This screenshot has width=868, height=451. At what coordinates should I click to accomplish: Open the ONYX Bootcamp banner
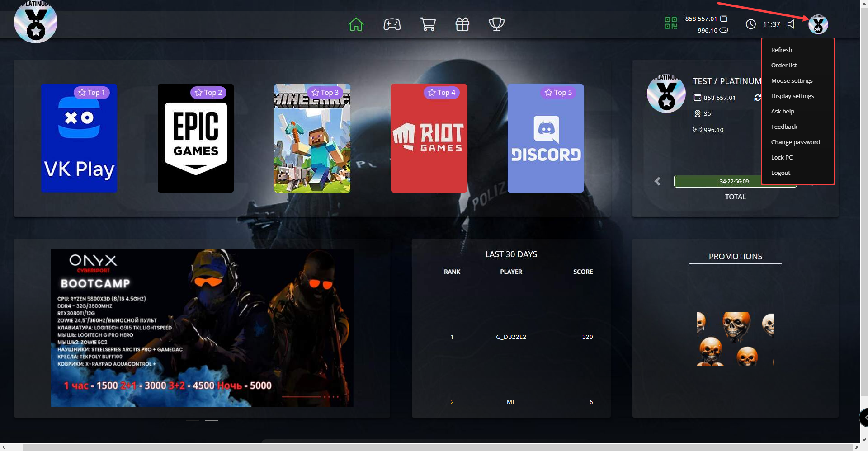[x=202, y=328]
